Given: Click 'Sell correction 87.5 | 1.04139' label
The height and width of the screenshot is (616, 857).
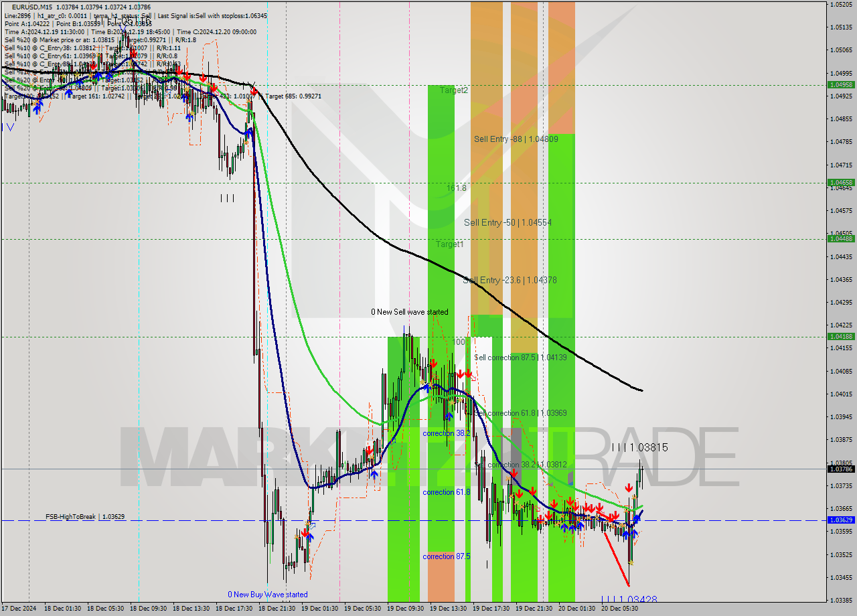Looking at the screenshot, I should (520, 358).
